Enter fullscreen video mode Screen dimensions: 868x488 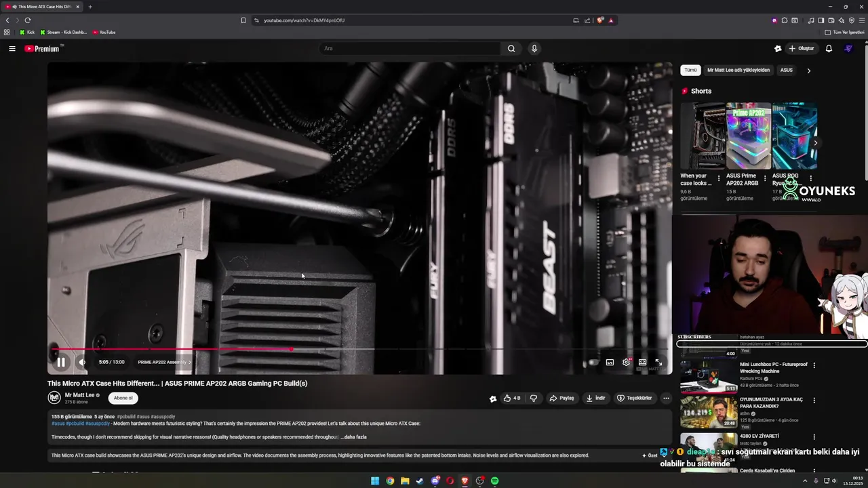(658, 362)
